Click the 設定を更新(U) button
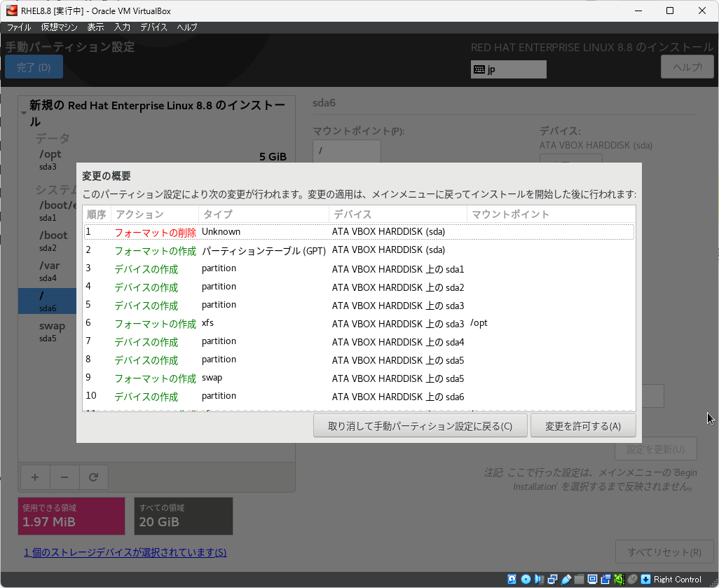The height and width of the screenshot is (588, 719). (x=656, y=449)
